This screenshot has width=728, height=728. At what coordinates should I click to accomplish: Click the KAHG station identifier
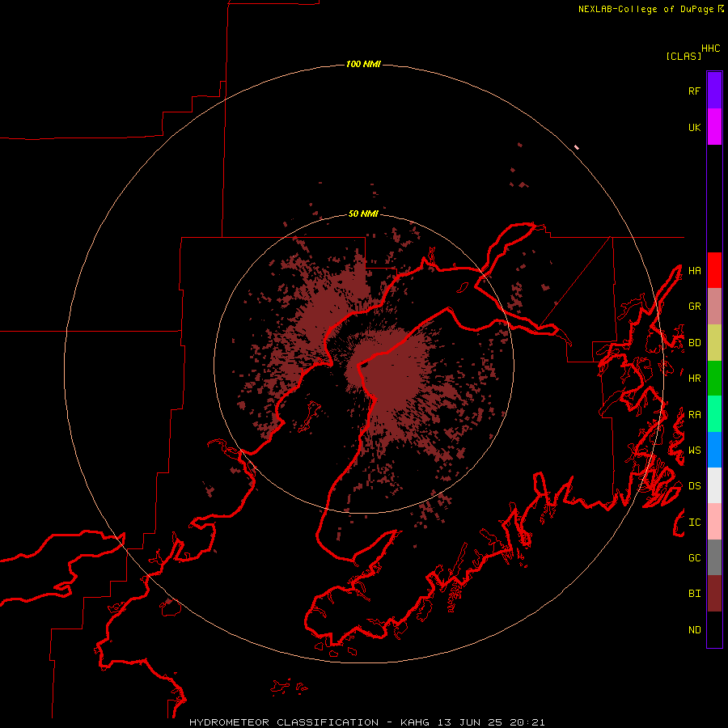[x=415, y=722]
